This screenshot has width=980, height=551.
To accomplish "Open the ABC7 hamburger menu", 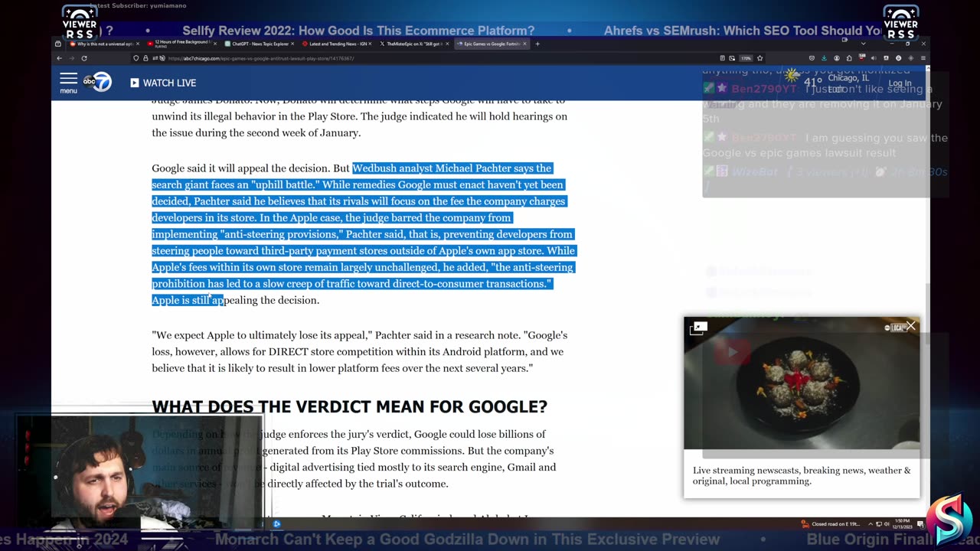I will (x=68, y=83).
